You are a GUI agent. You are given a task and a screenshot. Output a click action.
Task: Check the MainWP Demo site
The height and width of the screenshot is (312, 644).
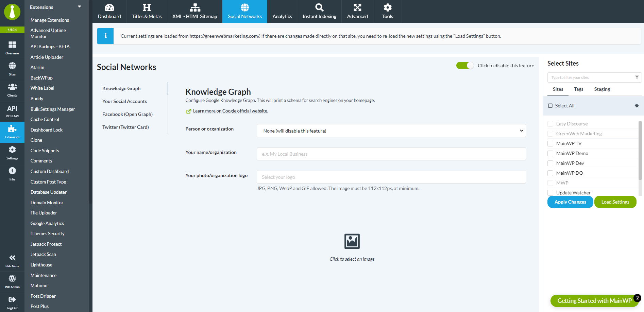(550, 153)
